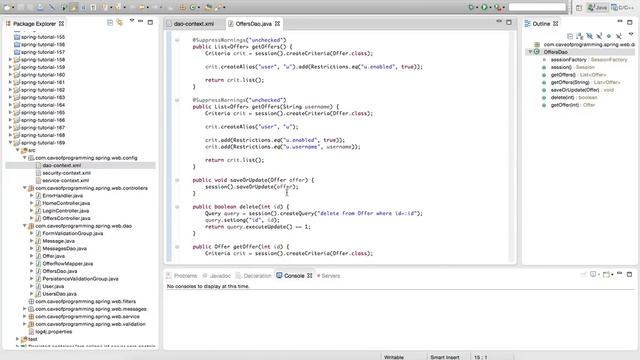Expand the spring-tutorial-158 project
This screenshot has width=640, height=360.
(11, 60)
